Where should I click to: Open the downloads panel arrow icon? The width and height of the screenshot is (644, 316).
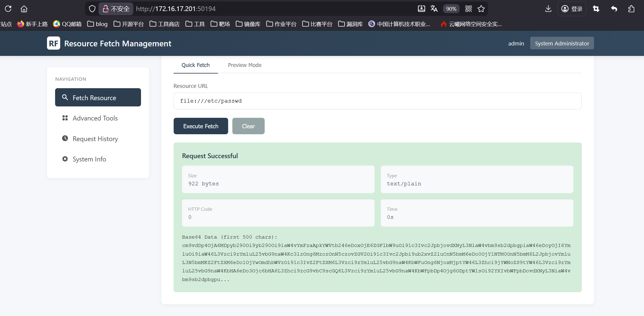point(548,9)
